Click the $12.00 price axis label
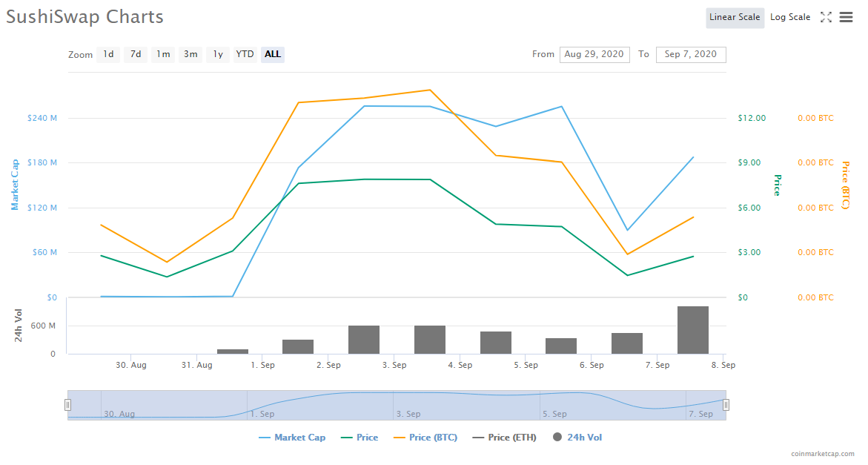The width and height of the screenshot is (868, 465). (752, 118)
